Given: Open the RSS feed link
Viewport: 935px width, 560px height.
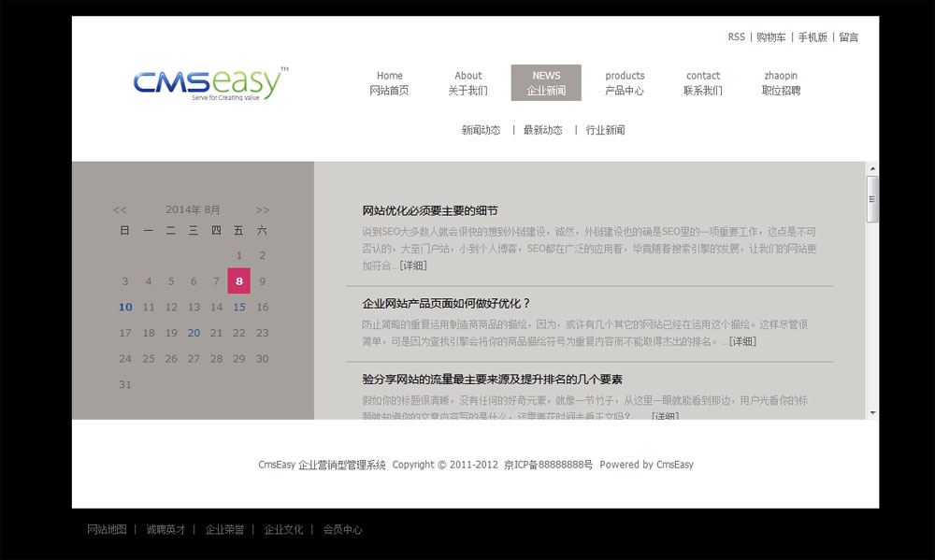Looking at the screenshot, I should click(x=736, y=37).
